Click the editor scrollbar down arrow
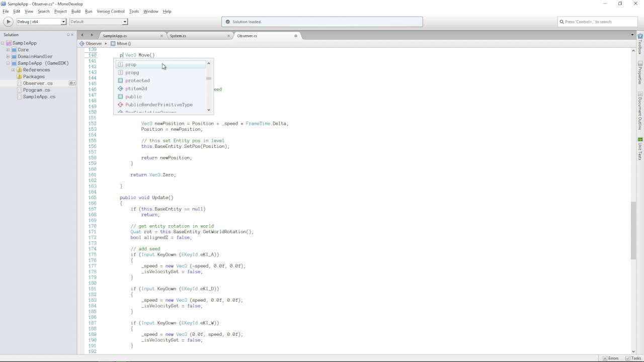 633,351
